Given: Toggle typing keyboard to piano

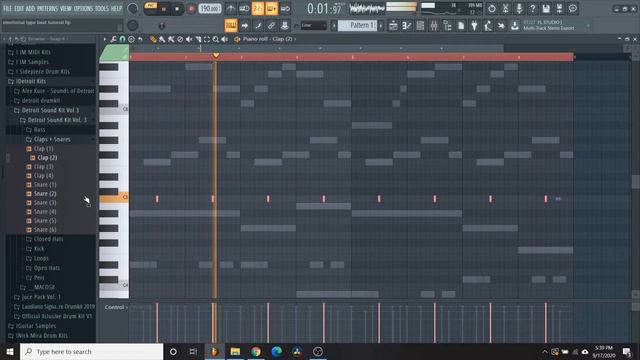Looking at the screenshot, I should click(x=231, y=26).
